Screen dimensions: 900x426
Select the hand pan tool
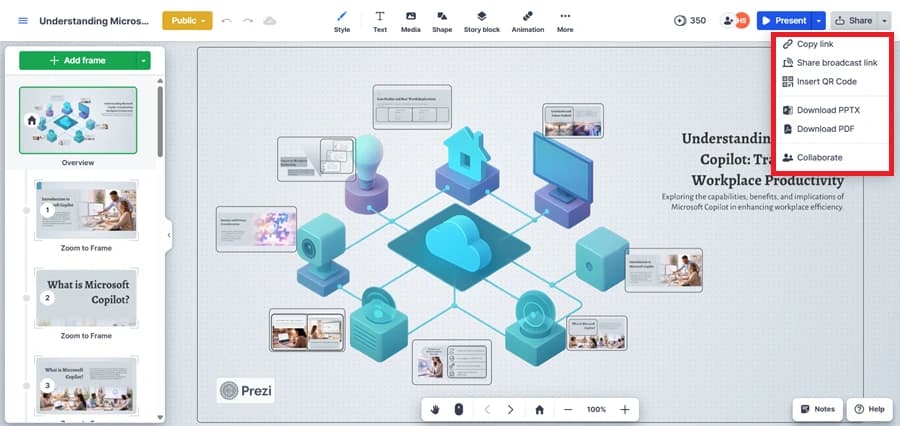click(435, 409)
